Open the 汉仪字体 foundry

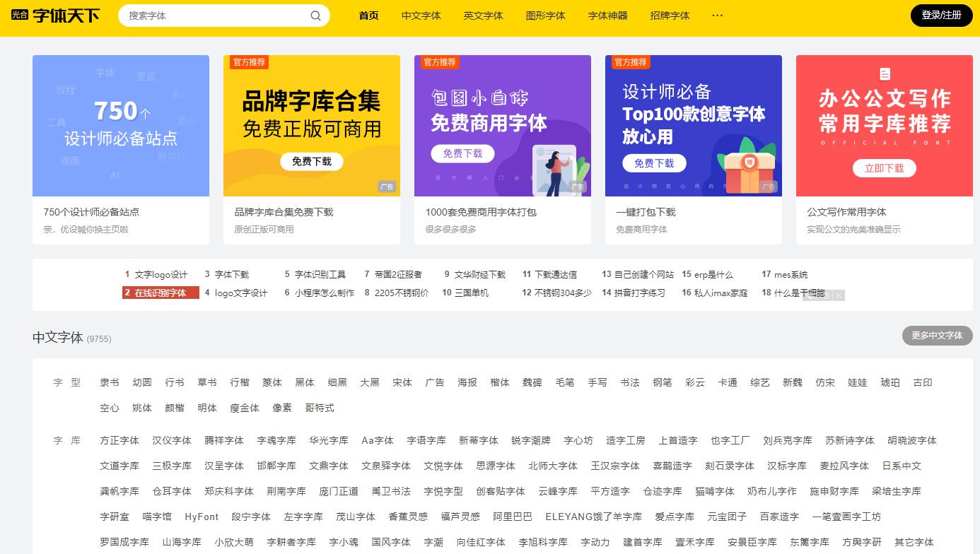click(x=172, y=440)
